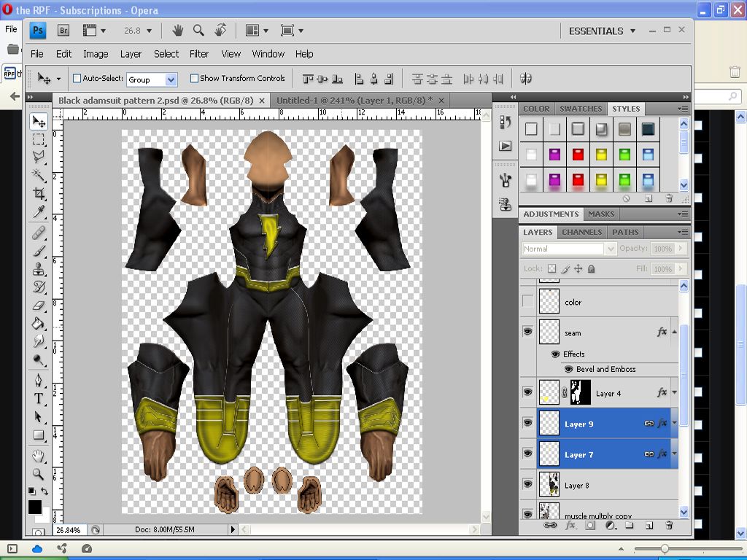Switch to the Channels tab
Image resolution: width=747 pixels, height=560 pixels.
(581, 232)
